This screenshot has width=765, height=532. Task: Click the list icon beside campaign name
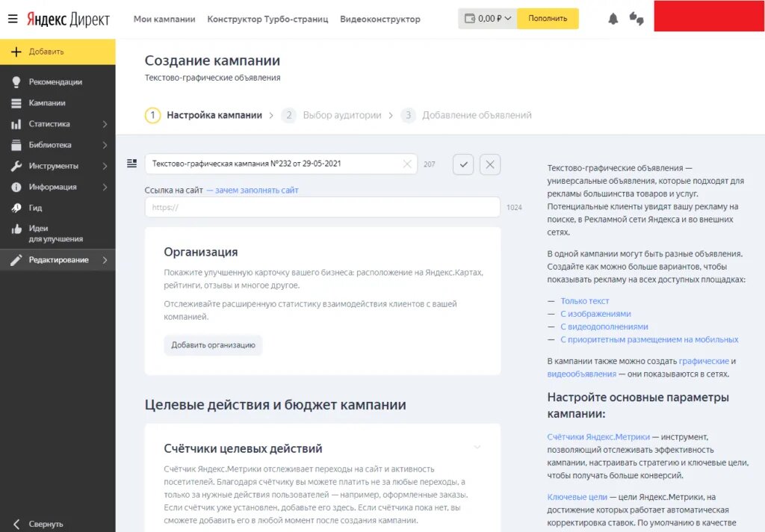click(x=131, y=164)
